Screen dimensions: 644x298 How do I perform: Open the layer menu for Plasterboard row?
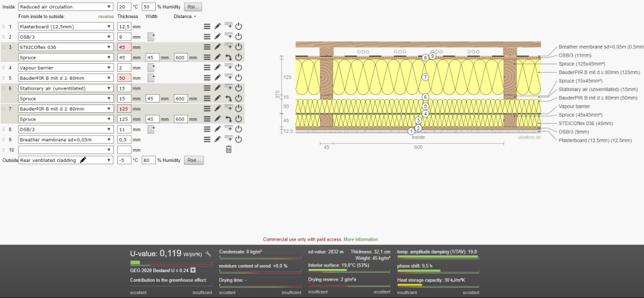point(207,26)
